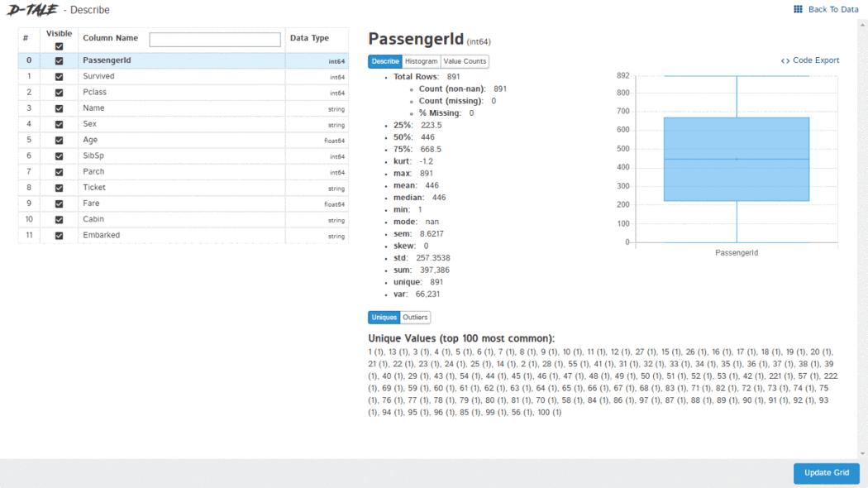Select the Describe tab

tap(385, 61)
